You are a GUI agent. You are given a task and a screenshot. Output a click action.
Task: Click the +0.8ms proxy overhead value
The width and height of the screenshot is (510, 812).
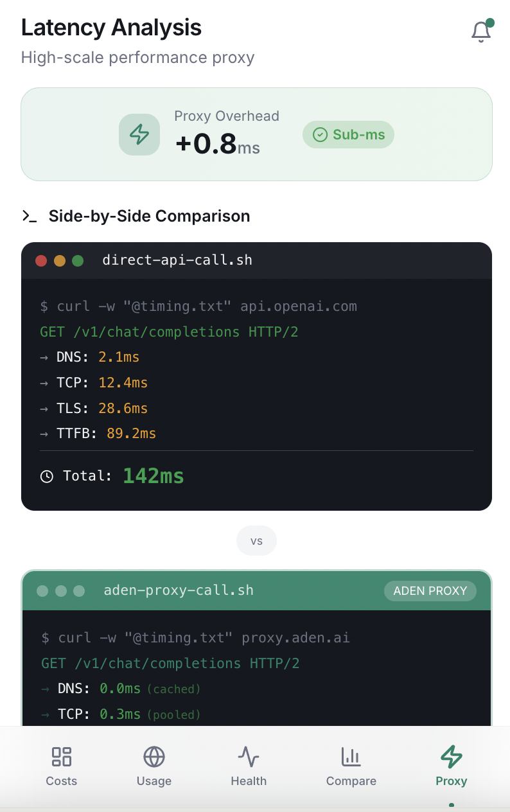(217, 144)
